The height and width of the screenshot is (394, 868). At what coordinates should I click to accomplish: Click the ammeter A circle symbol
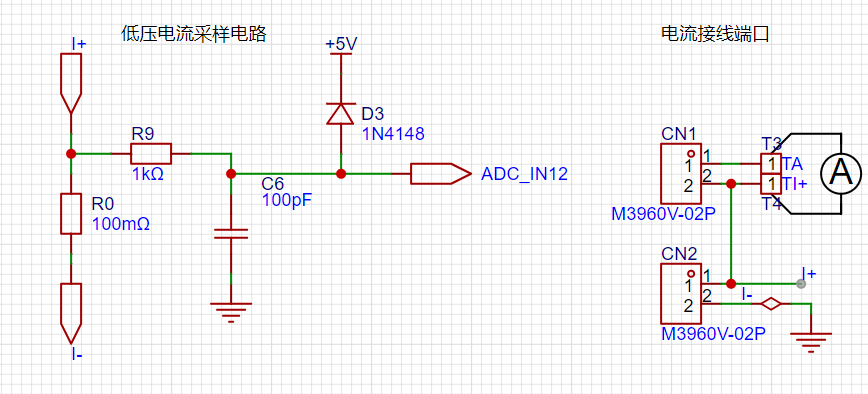[841, 174]
